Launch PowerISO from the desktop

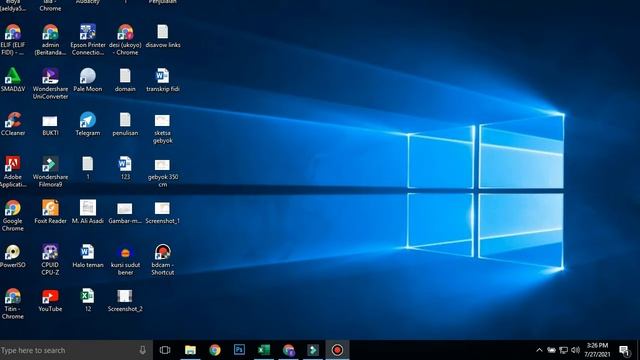[x=13, y=256]
